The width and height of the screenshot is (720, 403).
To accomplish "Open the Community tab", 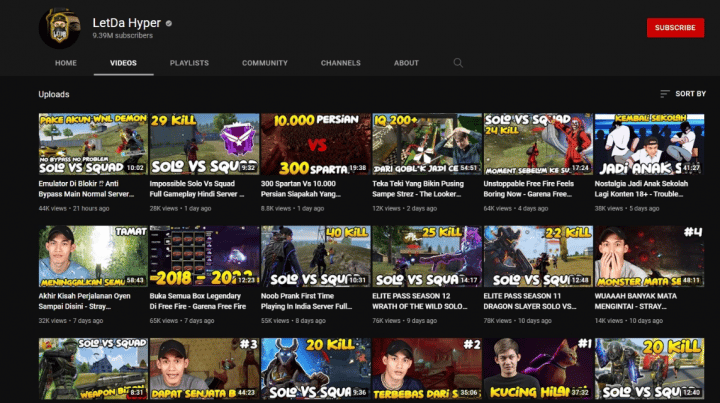I will click(264, 63).
